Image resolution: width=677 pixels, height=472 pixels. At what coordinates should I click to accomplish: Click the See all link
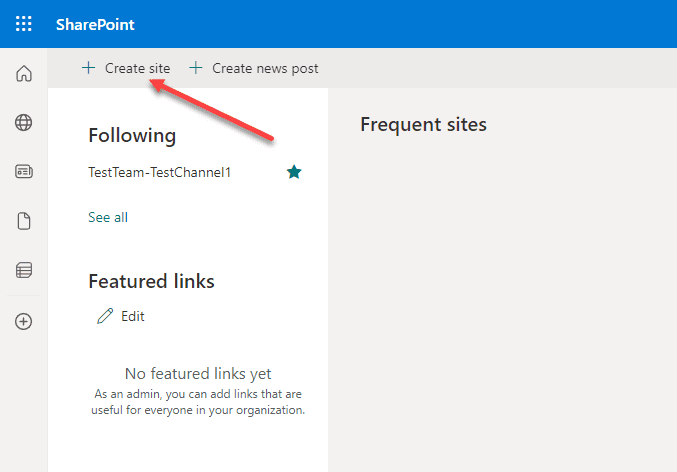point(108,217)
